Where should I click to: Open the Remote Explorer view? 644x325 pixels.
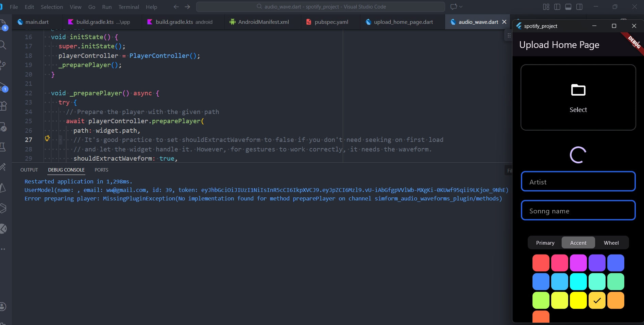pyautogui.click(x=3, y=127)
